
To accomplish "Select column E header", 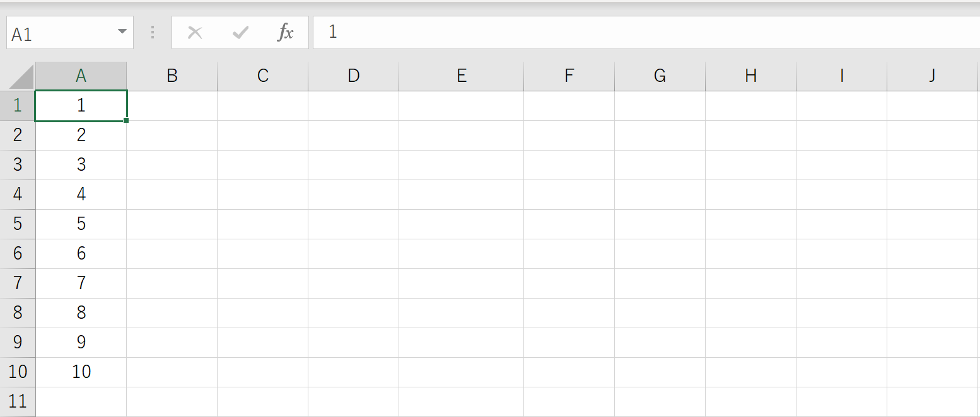I will click(461, 76).
